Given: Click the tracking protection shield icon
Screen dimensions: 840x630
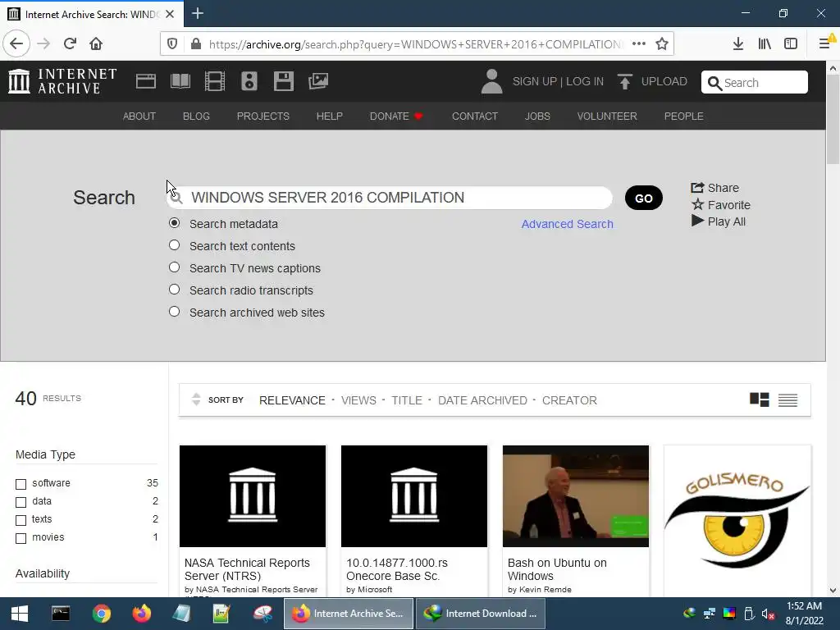Looking at the screenshot, I should click(x=172, y=44).
